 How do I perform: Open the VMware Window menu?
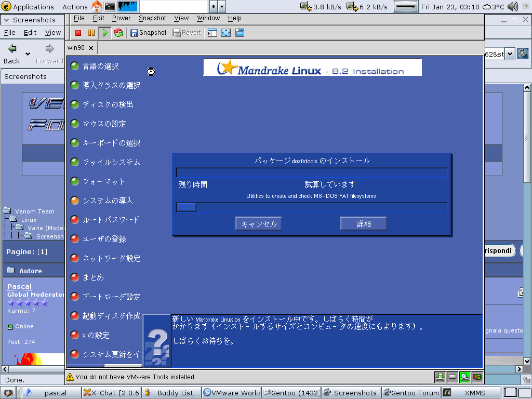[x=208, y=18]
